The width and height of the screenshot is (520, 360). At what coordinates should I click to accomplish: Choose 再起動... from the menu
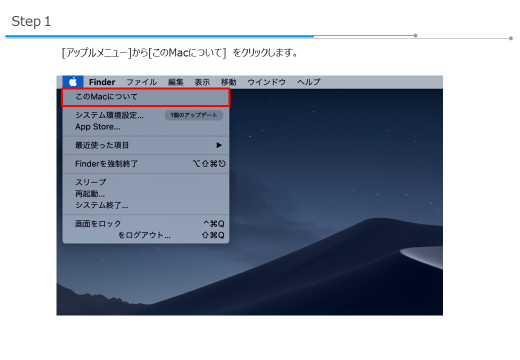146,194
